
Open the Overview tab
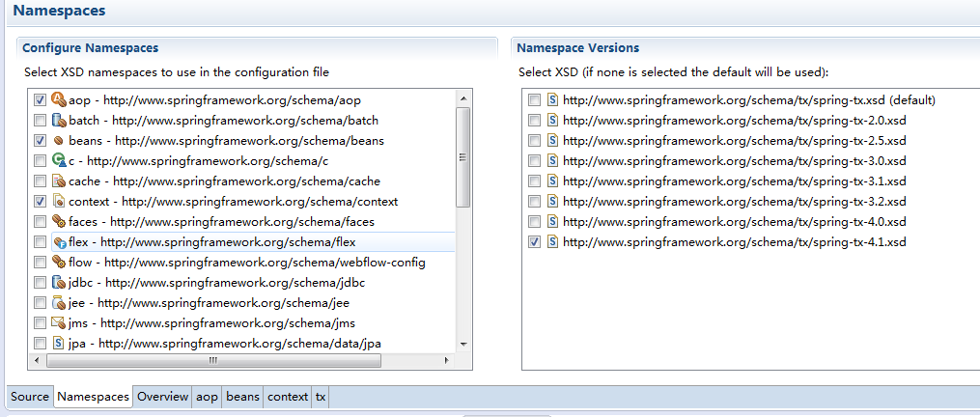tap(162, 397)
